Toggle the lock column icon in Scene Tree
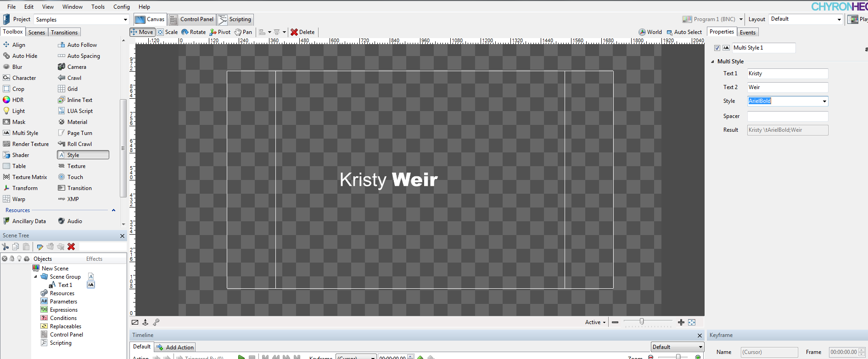Image resolution: width=868 pixels, height=359 pixels. click(x=12, y=258)
